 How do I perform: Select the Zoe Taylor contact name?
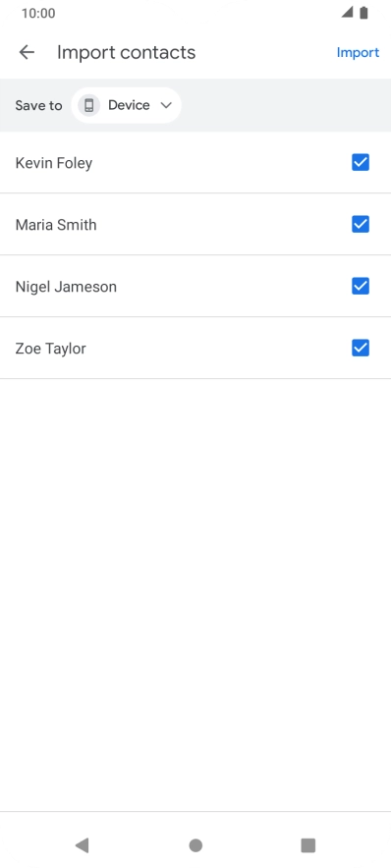pos(50,349)
